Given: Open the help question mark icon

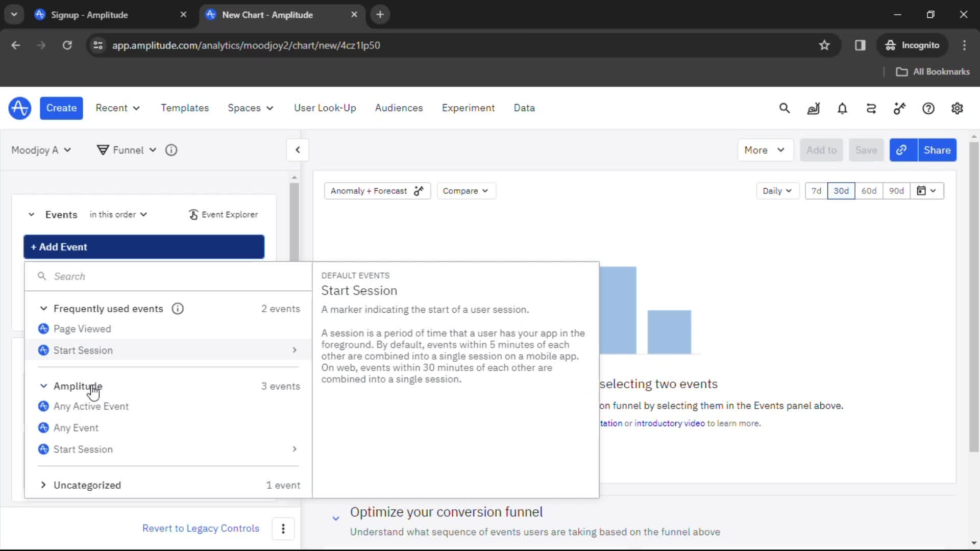Looking at the screenshot, I should [928, 108].
